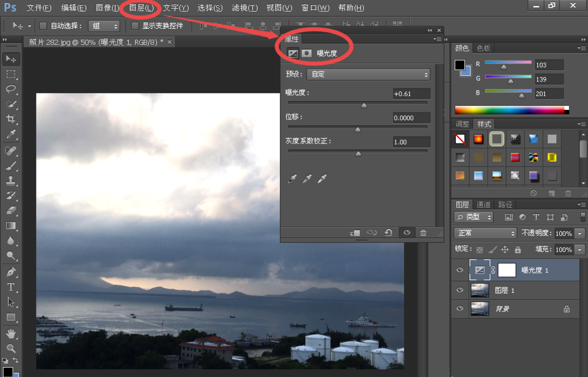
Task: Select the Gradient tool
Action: [x=11, y=226]
